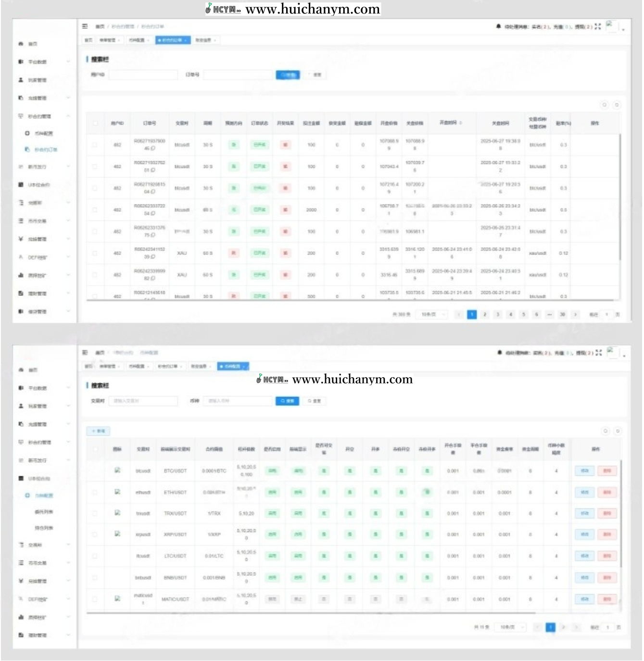Click the fullscreen icon in the lower dashboard header

pos(598,353)
